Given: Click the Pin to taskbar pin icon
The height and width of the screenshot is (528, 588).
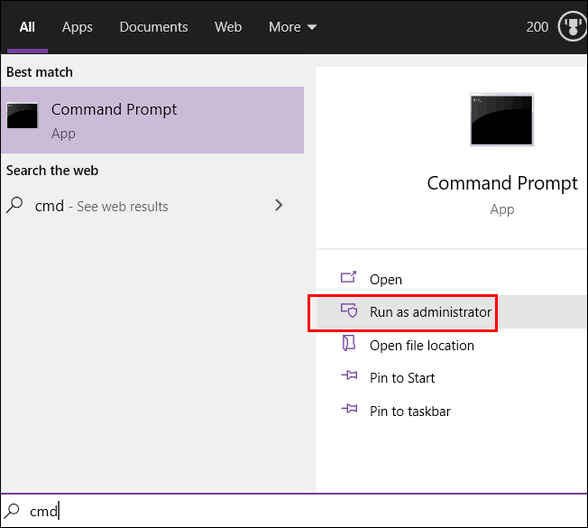Looking at the screenshot, I should (349, 408).
